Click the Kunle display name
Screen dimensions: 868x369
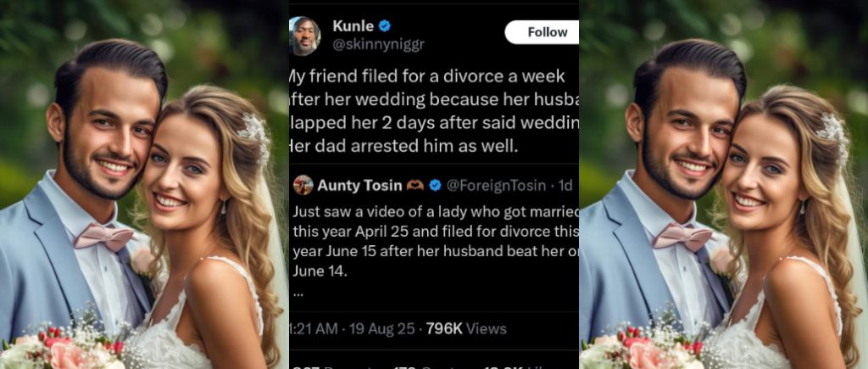tap(353, 26)
